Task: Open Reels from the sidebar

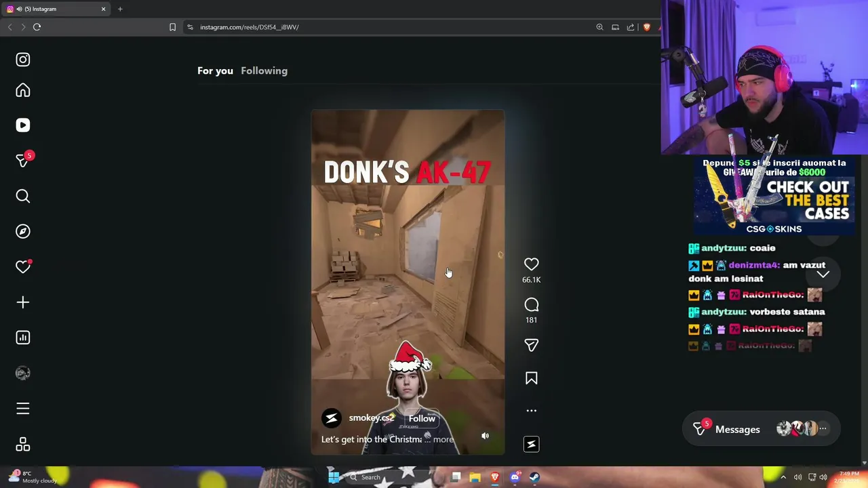Action: tap(23, 125)
